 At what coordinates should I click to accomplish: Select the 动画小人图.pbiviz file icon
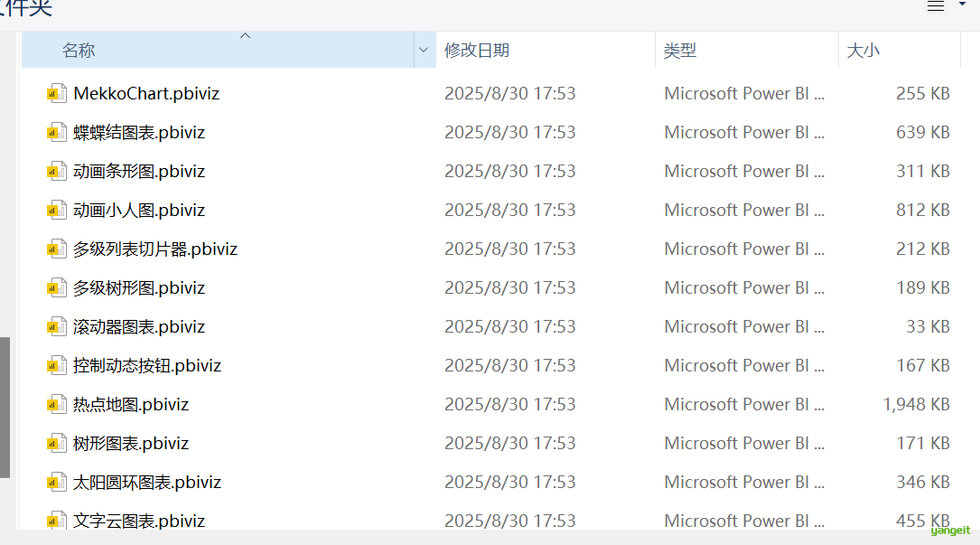point(57,210)
